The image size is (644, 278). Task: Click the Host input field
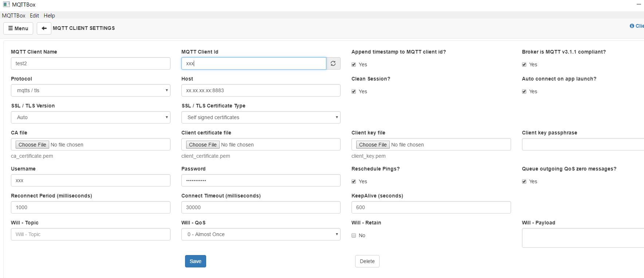[261, 90]
